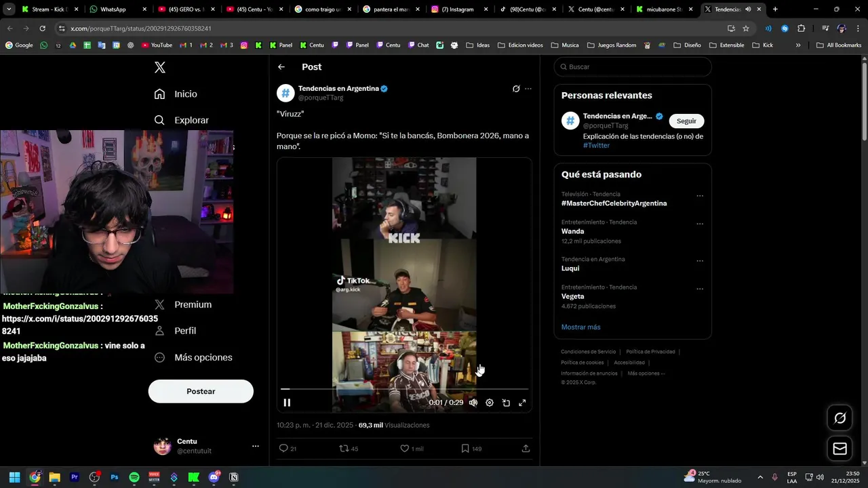Open Explorar in the X sidebar
Screen dimensions: 868x488
click(181, 120)
